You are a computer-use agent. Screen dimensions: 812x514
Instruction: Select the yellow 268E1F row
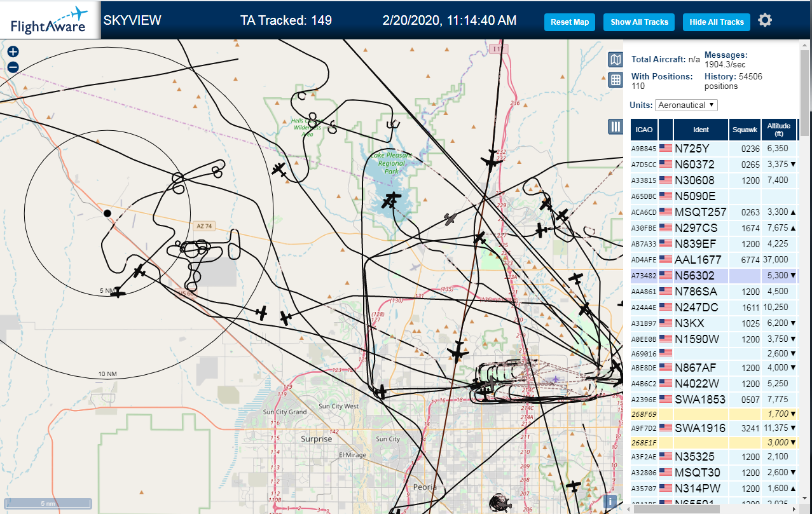715,442
